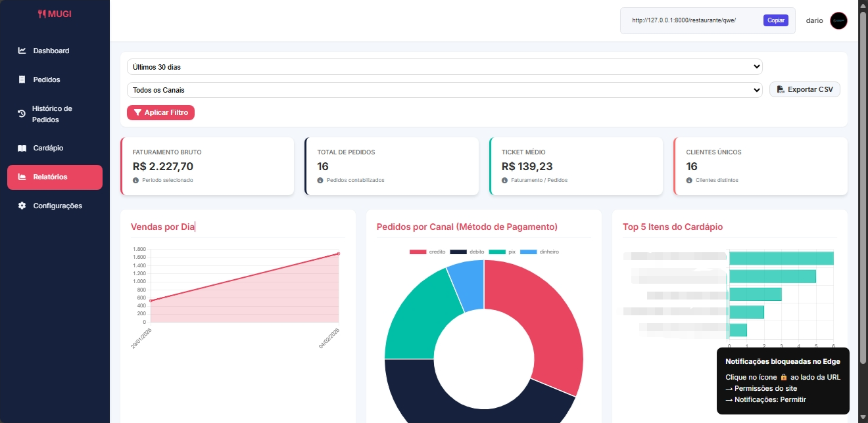Toggle pix legend visibility in donut chart
Viewport: 868px width, 423px height.
tap(503, 252)
